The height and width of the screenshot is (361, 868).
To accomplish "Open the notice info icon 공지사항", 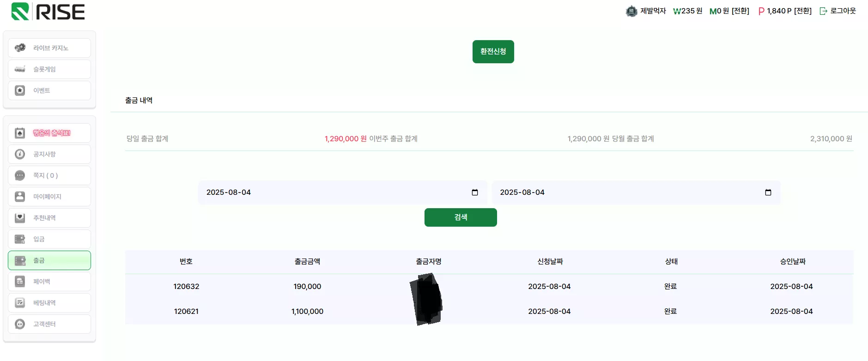I will coord(20,154).
